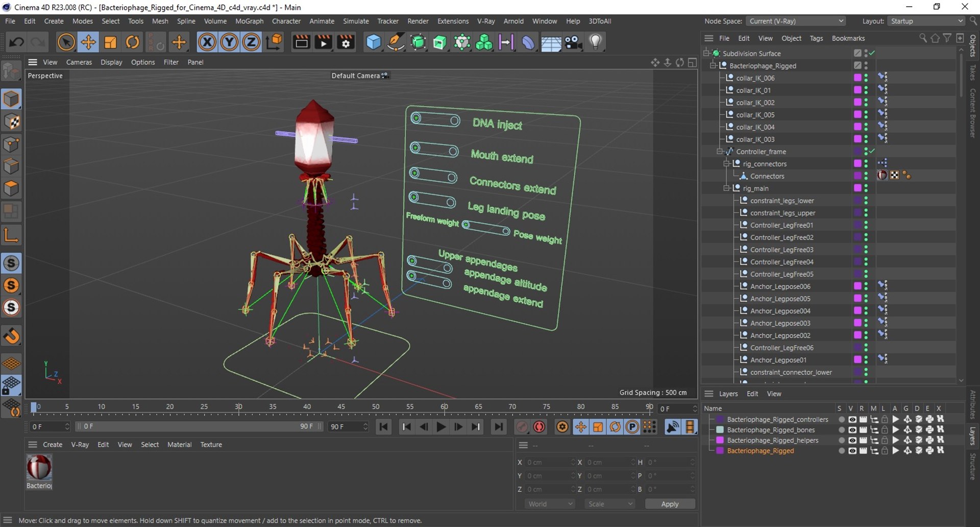The width and height of the screenshot is (980, 527).
Task: Enable Axis mode L-shaped icon
Action: click(x=11, y=235)
